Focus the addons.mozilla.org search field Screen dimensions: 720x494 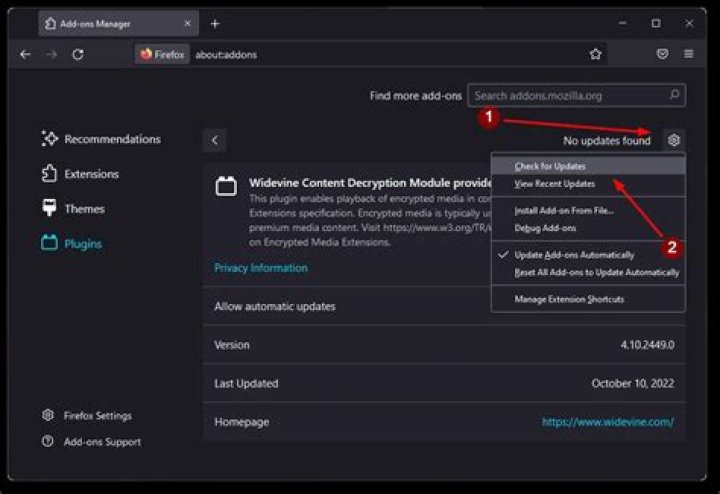point(577,95)
